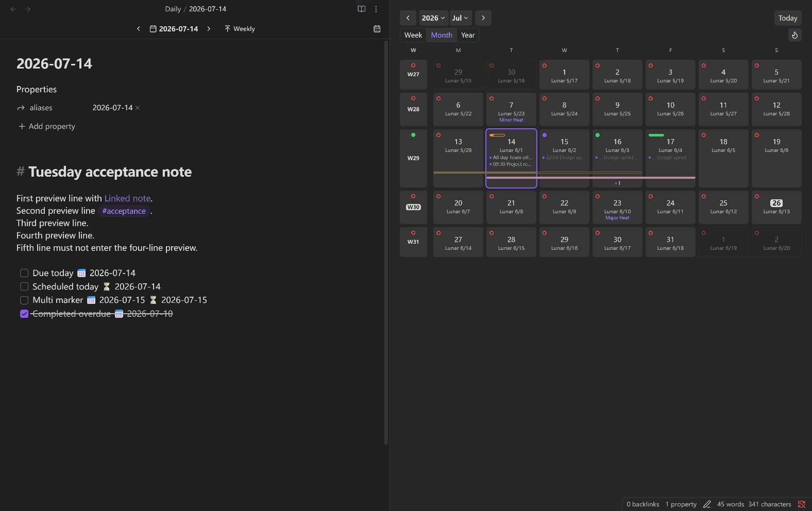Click the pencil edit icon in status bar
This screenshot has width=812, height=511.
pos(707,504)
